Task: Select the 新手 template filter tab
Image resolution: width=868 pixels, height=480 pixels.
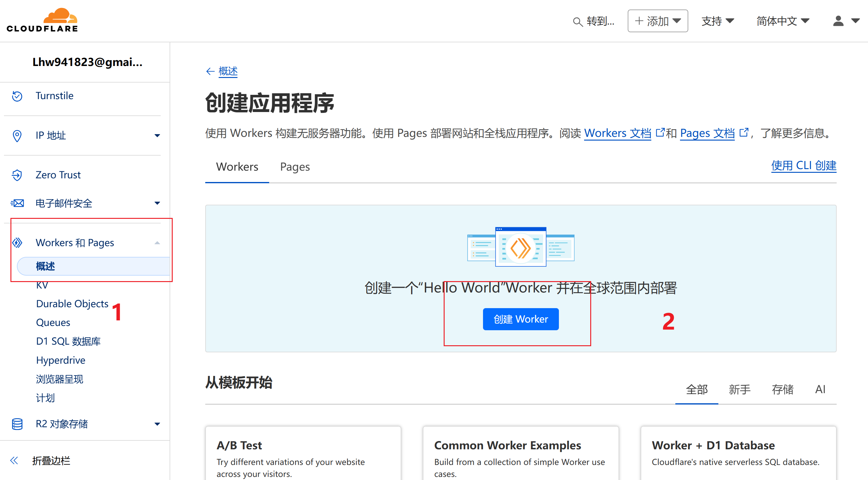Action: pyautogui.click(x=740, y=389)
